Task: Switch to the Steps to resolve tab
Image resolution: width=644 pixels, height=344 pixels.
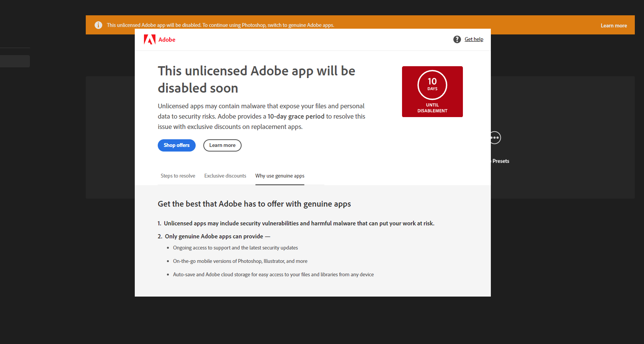Action: tap(178, 176)
